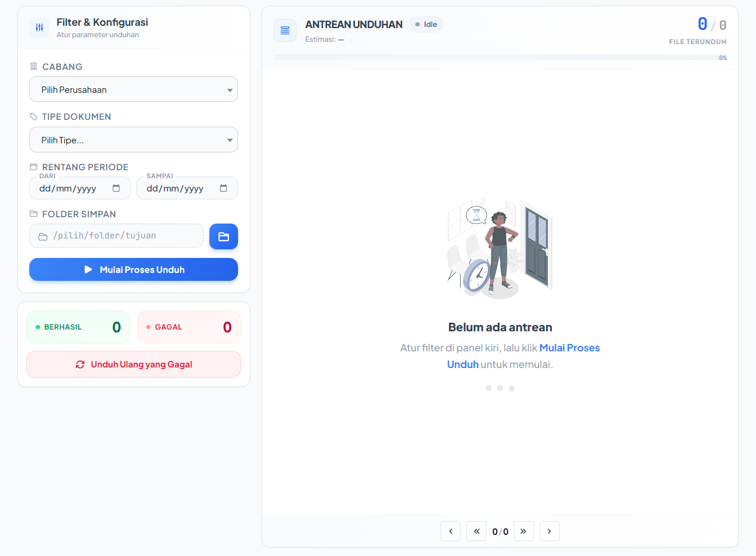
Task: Click the queue list icon beside Antrean Unduhan
Action: (285, 30)
